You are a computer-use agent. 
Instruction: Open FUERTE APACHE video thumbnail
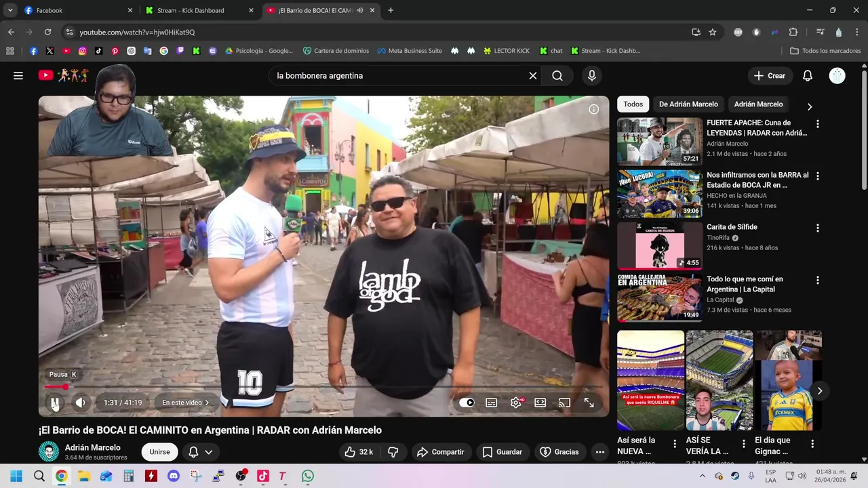pyautogui.click(x=659, y=142)
